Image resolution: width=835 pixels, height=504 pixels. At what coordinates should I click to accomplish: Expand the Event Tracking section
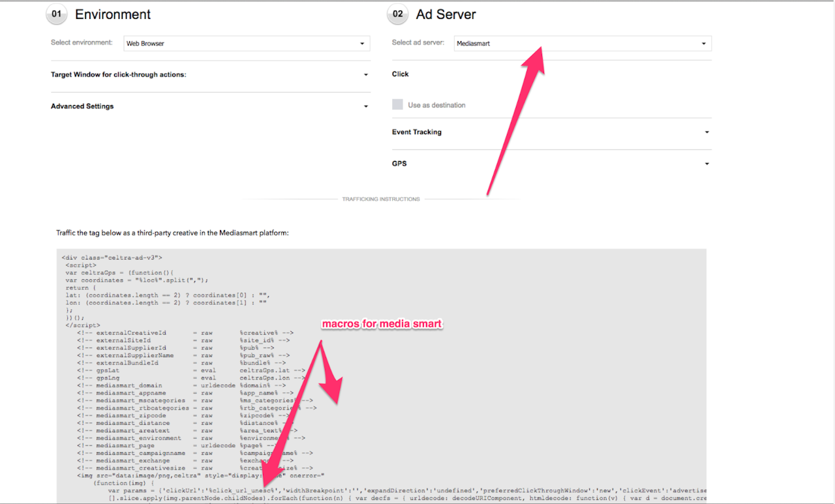tap(551, 132)
